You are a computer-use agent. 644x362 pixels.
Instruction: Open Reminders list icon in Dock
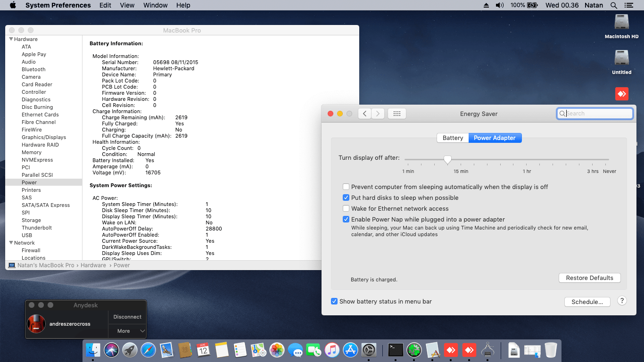tap(240, 350)
